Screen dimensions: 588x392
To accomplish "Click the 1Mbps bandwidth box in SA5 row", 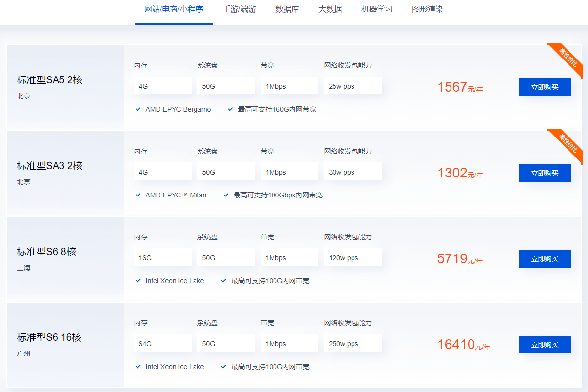I will click(x=290, y=85).
